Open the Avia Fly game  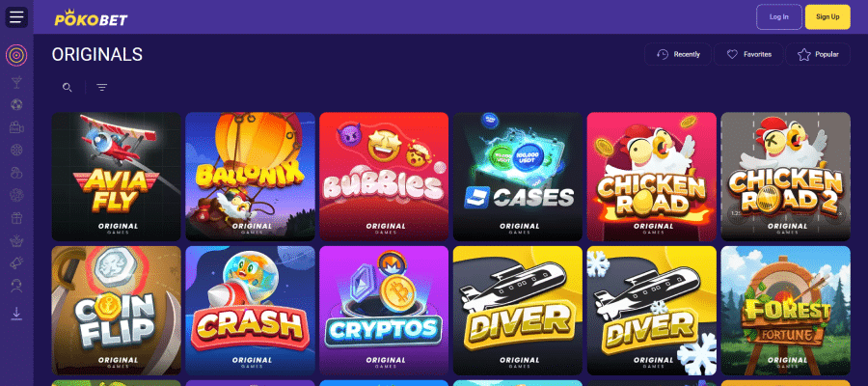click(117, 176)
